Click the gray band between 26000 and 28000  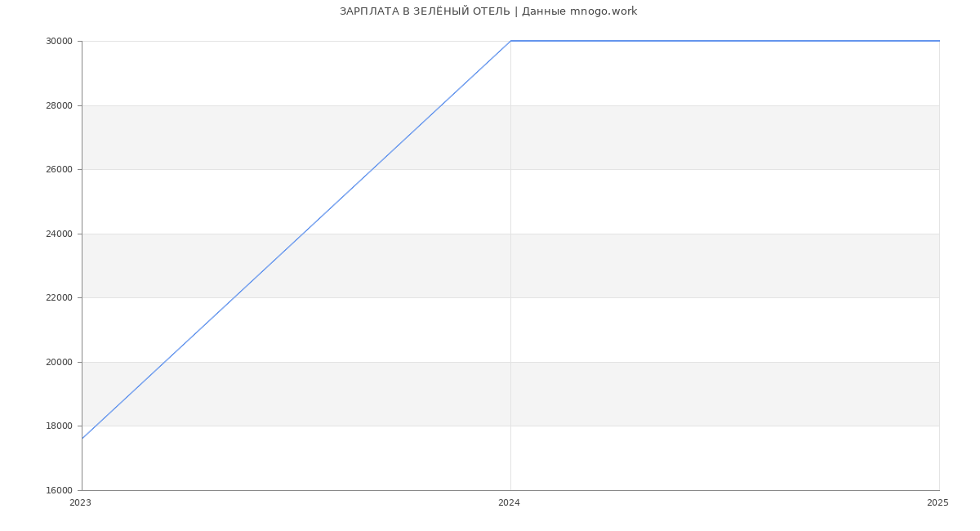(653, 137)
